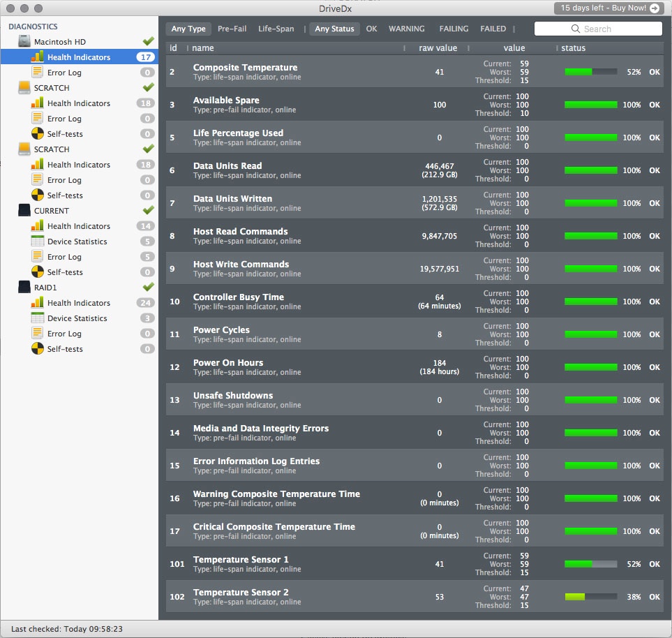Image resolution: width=672 pixels, height=638 pixels.
Task: Open Self-tests icon under second SCRATCH
Action: (37, 195)
